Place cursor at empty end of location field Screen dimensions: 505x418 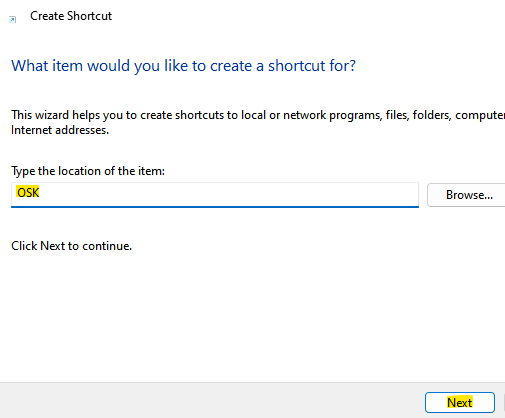[x=233, y=194]
